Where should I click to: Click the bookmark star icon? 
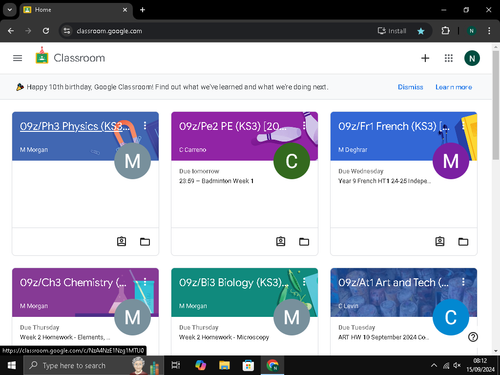pos(421,31)
